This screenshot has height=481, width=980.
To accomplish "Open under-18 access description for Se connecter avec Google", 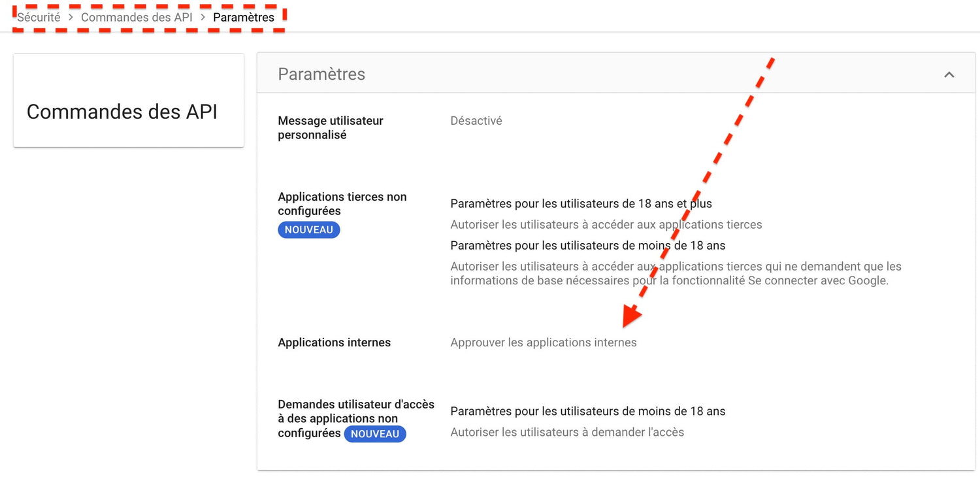I will point(676,273).
